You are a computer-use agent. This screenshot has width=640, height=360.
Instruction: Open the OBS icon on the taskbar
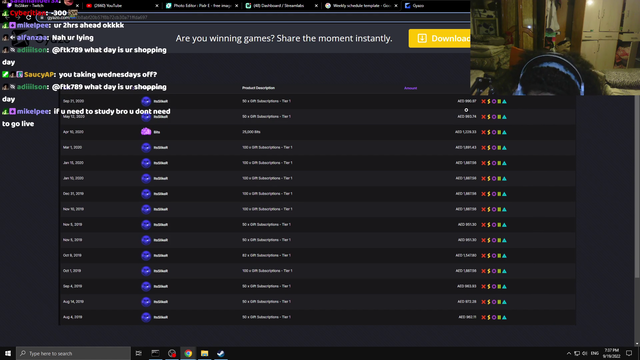[172, 353]
